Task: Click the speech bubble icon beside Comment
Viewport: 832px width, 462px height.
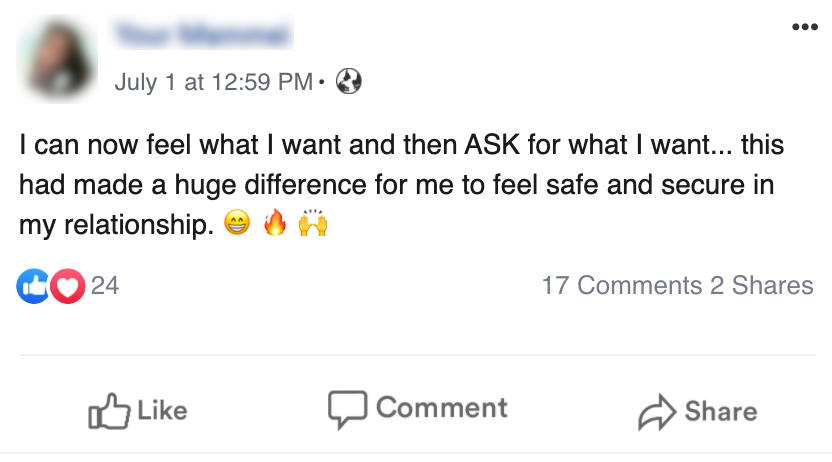Action: coord(347,409)
